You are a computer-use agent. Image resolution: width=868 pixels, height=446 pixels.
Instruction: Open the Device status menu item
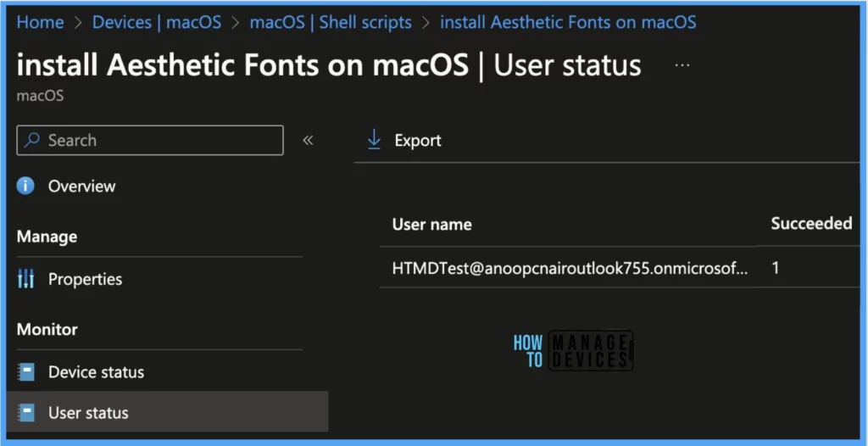pos(97,371)
